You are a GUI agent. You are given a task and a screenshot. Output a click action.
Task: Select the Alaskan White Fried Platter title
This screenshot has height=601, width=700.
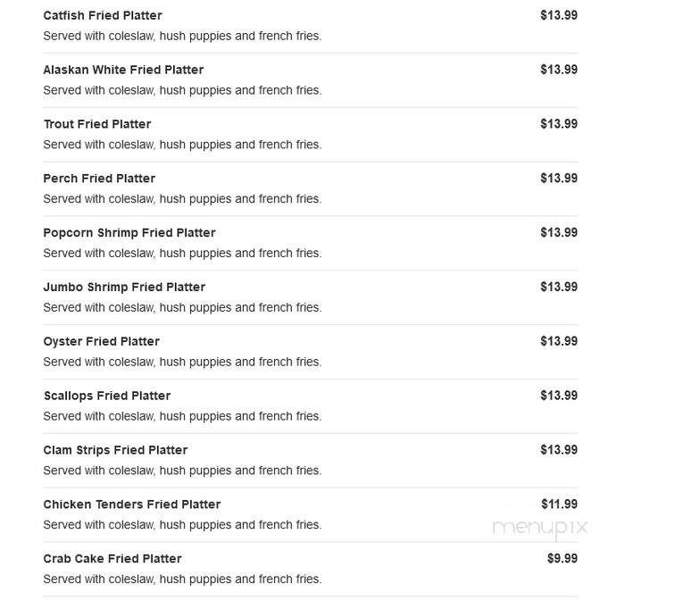tap(123, 70)
